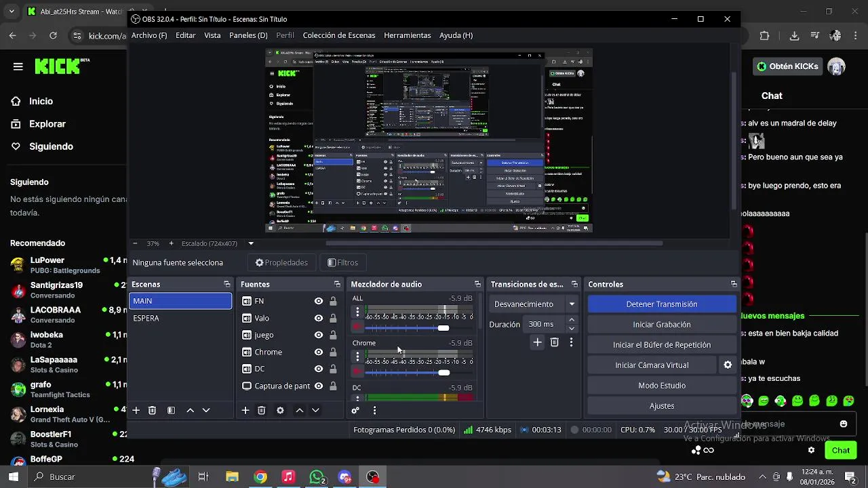Open Kick sidebar hamburger menu
This screenshot has width=868, height=488.
pos(18,66)
